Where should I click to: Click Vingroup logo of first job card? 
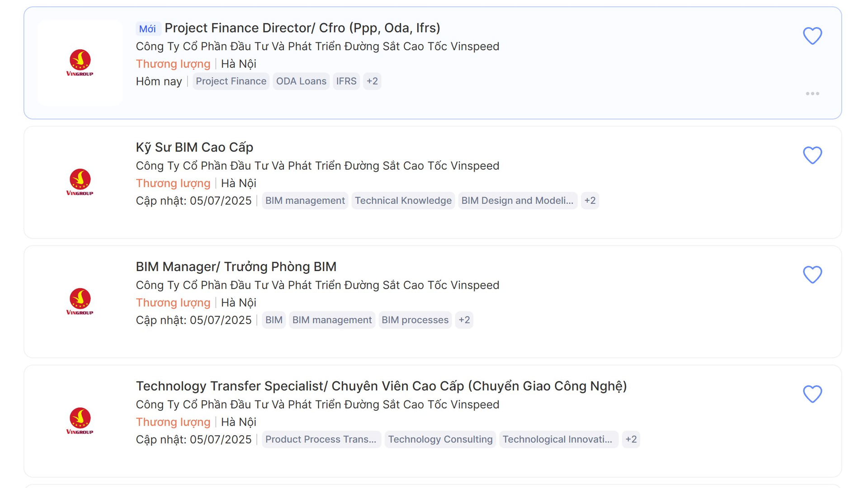(x=80, y=63)
